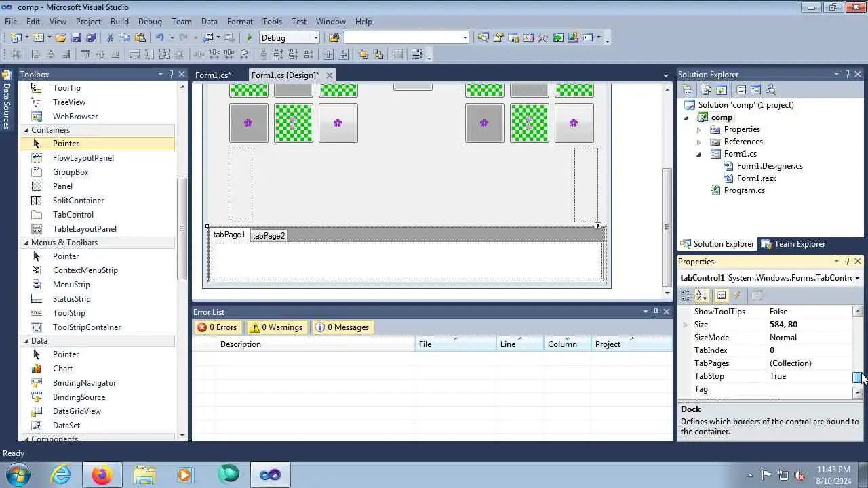Click the Toolbox window toolbar icon

click(x=542, y=37)
